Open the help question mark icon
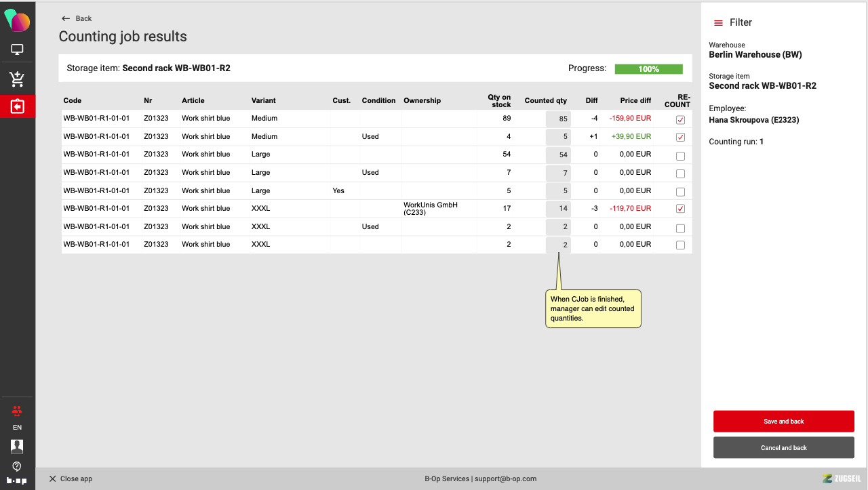The width and height of the screenshot is (868, 490). [17, 466]
